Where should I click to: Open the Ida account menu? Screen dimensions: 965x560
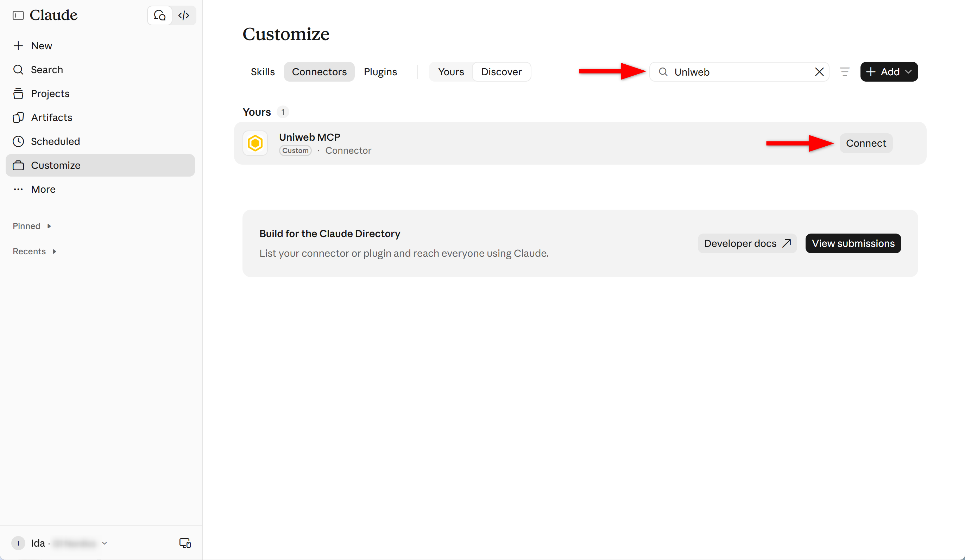pyautogui.click(x=59, y=543)
